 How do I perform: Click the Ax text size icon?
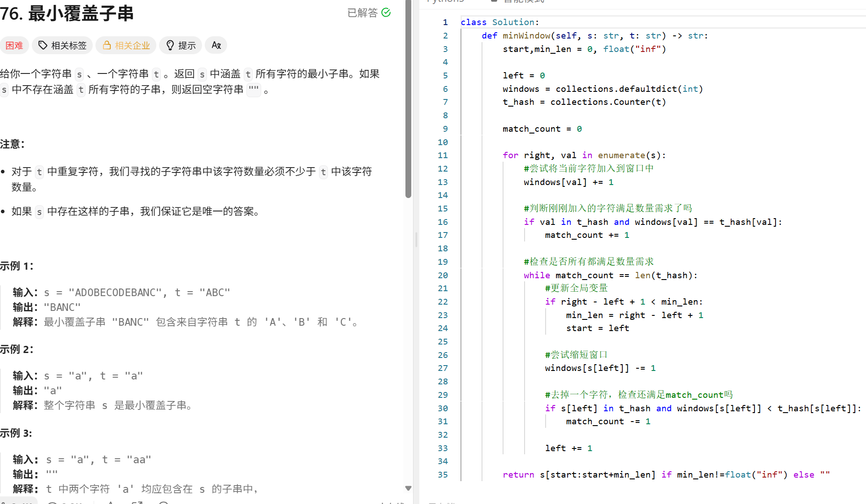pyautogui.click(x=216, y=45)
